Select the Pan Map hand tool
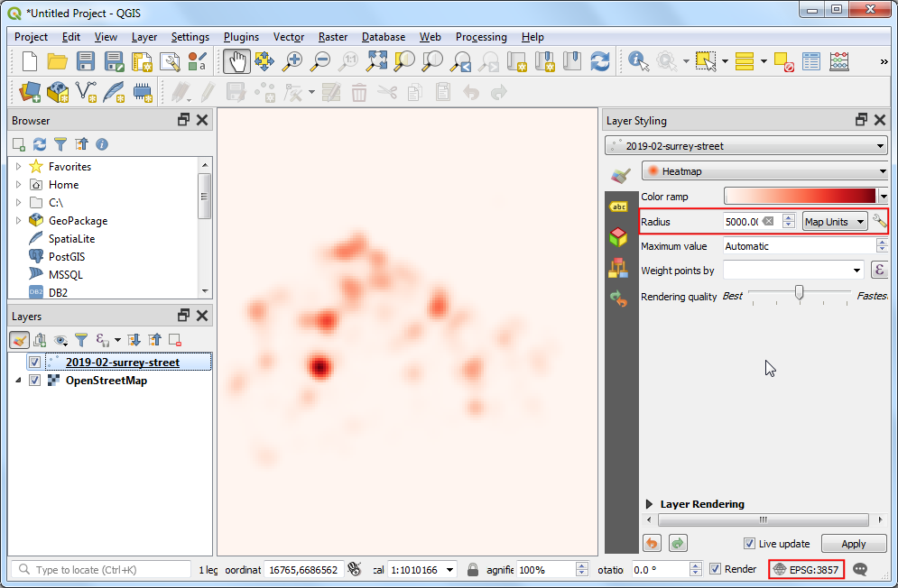 [236, 61]
